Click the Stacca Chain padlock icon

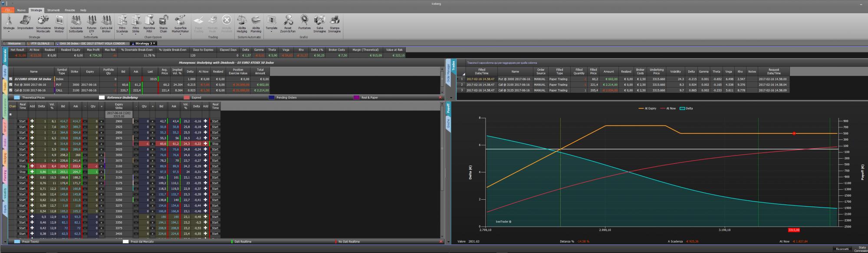coord(164,20)
